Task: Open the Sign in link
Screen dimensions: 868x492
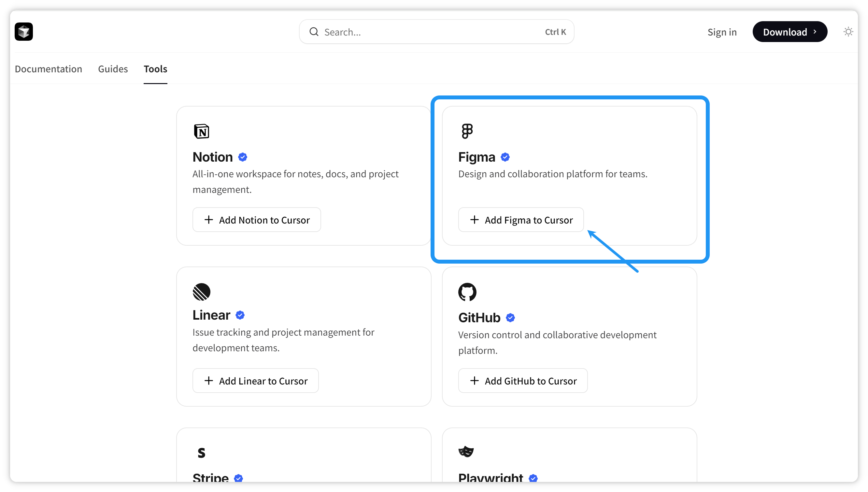Action: (x=722, y=32)
